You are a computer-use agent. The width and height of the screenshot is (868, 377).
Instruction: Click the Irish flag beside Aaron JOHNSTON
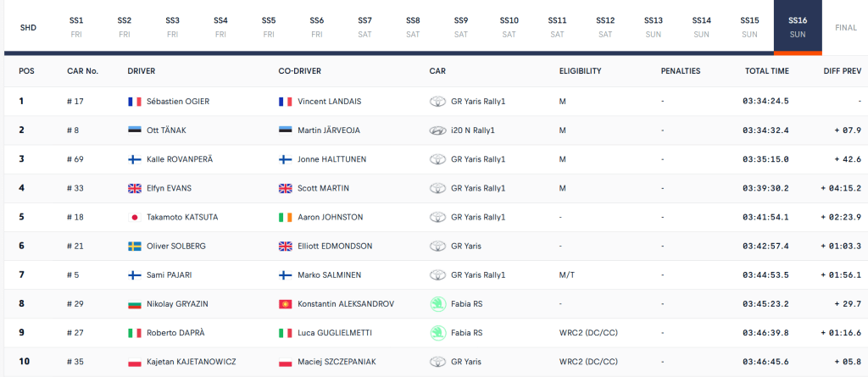click(286, 217)
